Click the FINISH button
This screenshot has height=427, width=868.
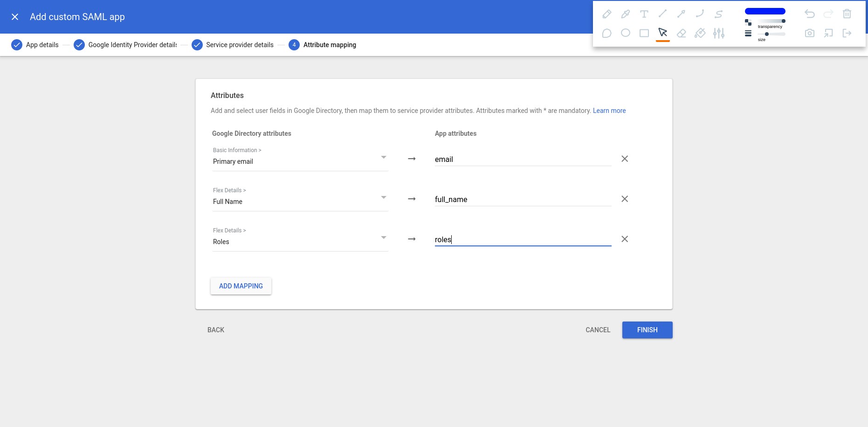click(648, 330)
